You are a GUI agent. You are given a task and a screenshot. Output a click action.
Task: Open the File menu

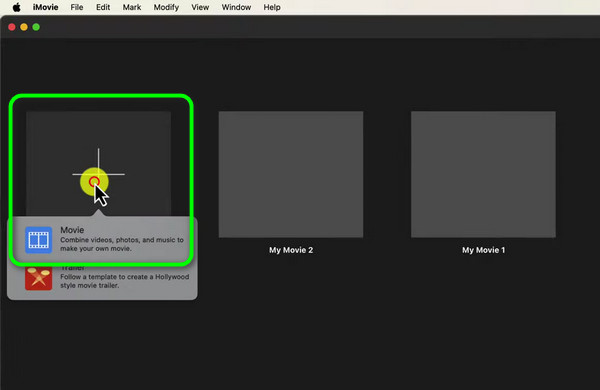[x=77, y=7]
